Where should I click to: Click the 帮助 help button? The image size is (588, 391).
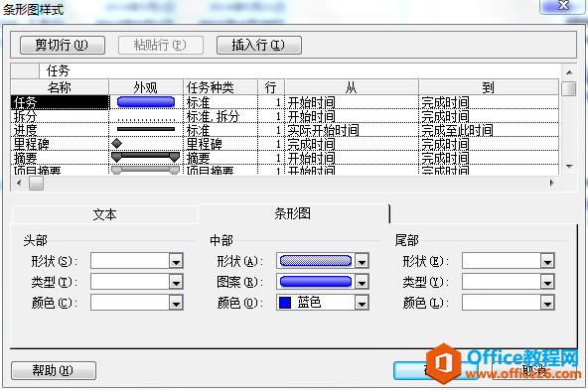[54, 370]
